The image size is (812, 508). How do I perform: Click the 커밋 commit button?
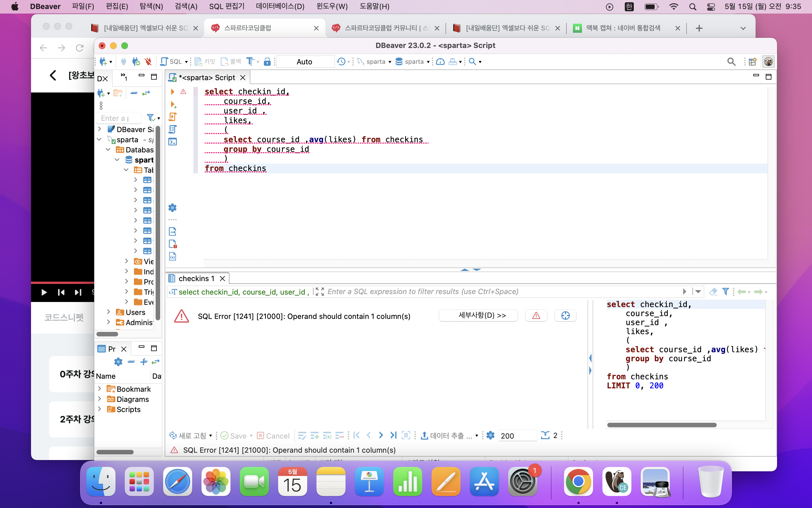point(205,62)
